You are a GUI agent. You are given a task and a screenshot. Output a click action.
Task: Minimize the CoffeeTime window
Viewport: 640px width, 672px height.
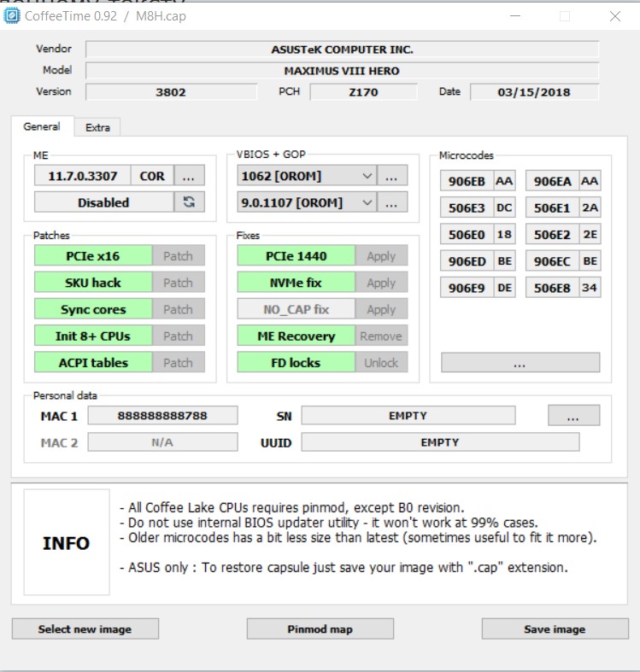[x=515, y=16]
